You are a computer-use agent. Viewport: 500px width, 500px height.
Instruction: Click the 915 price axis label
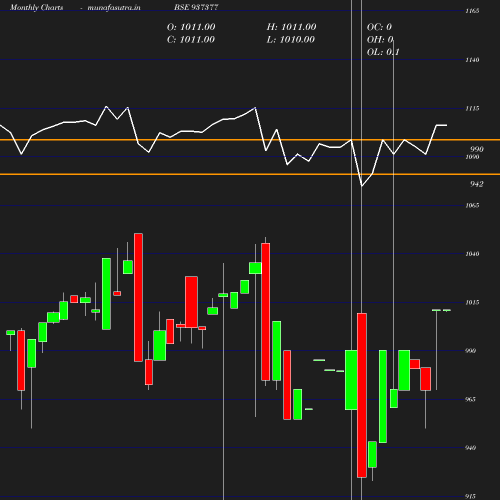point(470,496)
